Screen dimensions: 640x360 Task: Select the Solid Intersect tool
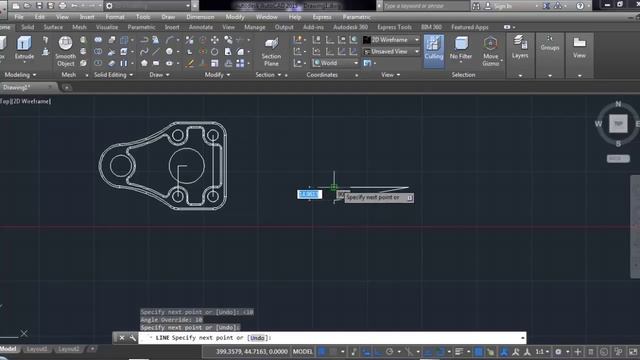pos(98,63)
